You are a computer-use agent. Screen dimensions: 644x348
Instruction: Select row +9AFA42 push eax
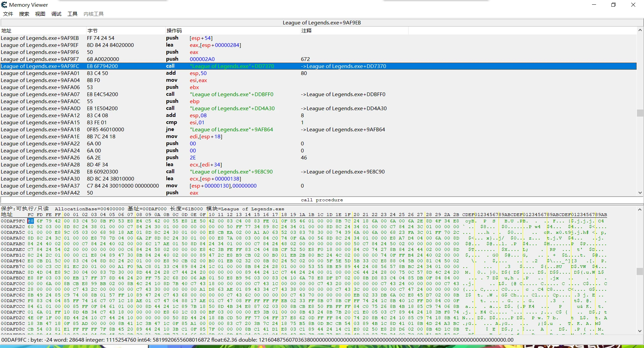[318, 193]
